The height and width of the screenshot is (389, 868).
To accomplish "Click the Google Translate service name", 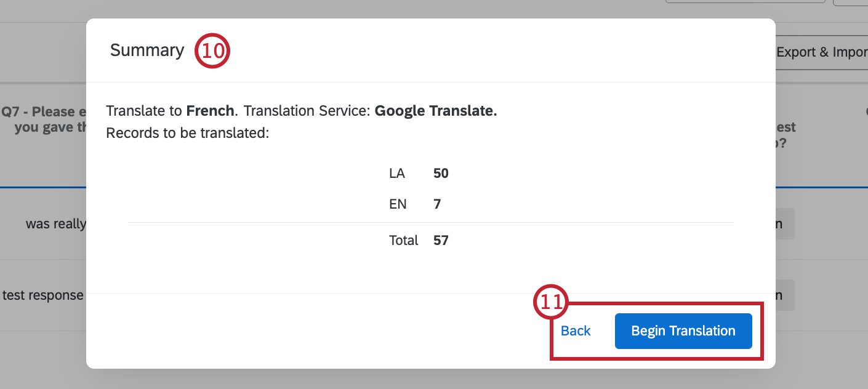I will pos(435,110).
